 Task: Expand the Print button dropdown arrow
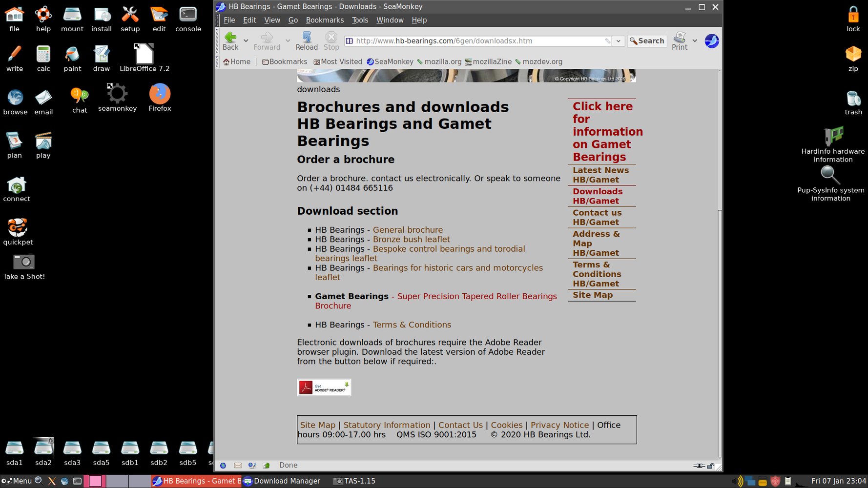tap(695, 41)
